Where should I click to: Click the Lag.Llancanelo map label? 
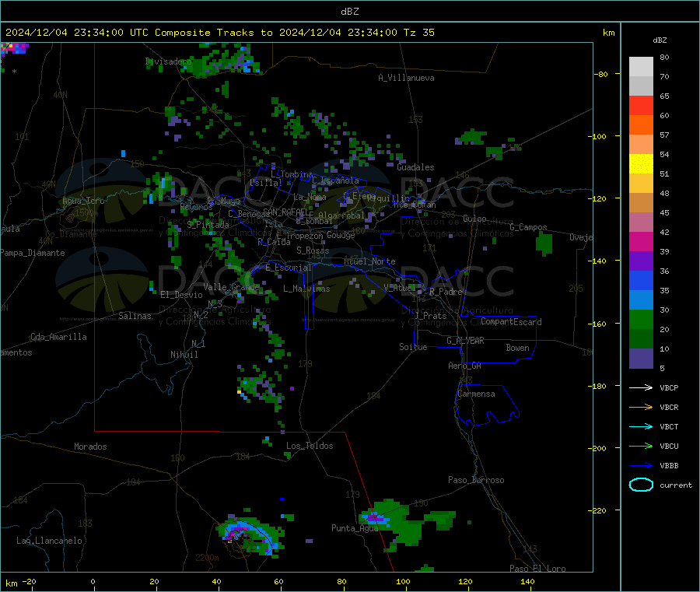[49, 541]
